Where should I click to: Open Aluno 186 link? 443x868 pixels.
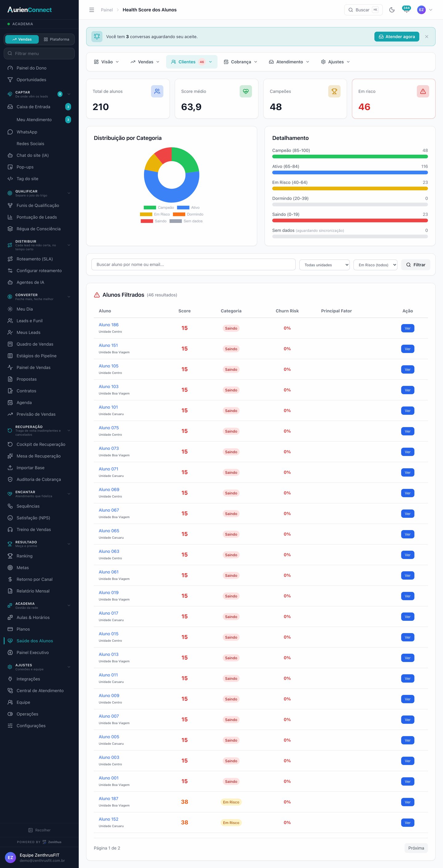tap(109, 325)
